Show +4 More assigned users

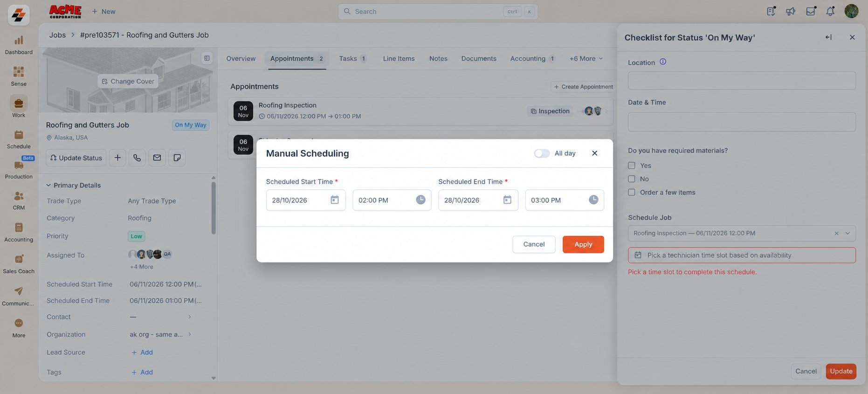pos(142,267)
